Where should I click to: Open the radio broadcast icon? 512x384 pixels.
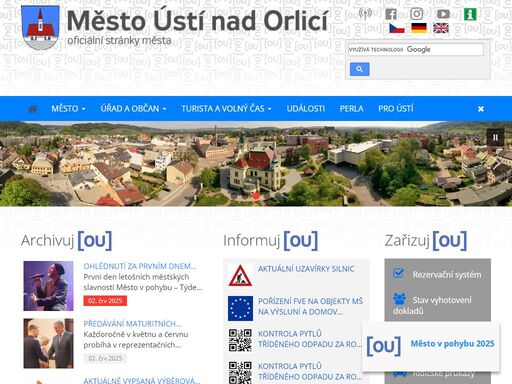(365, 13)
